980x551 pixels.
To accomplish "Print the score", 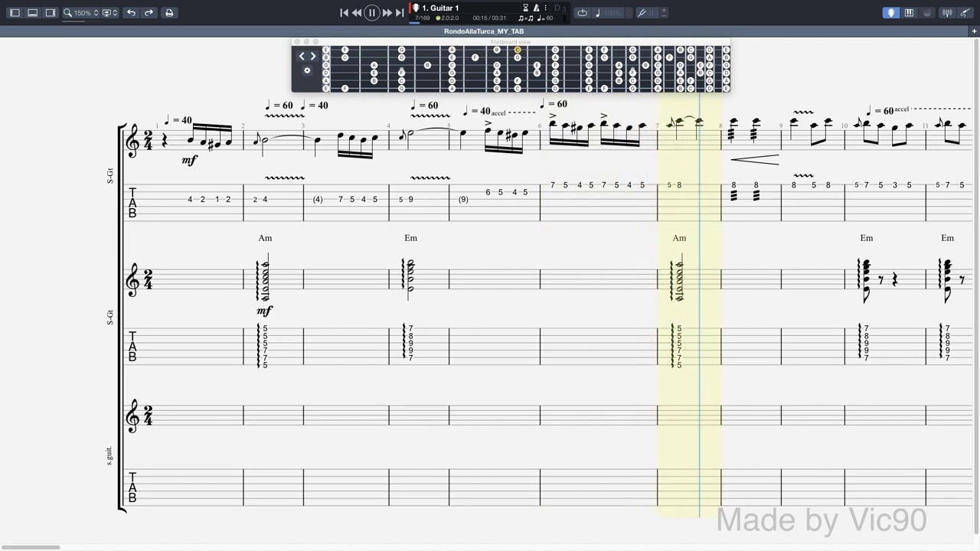I will pos(169,12).
